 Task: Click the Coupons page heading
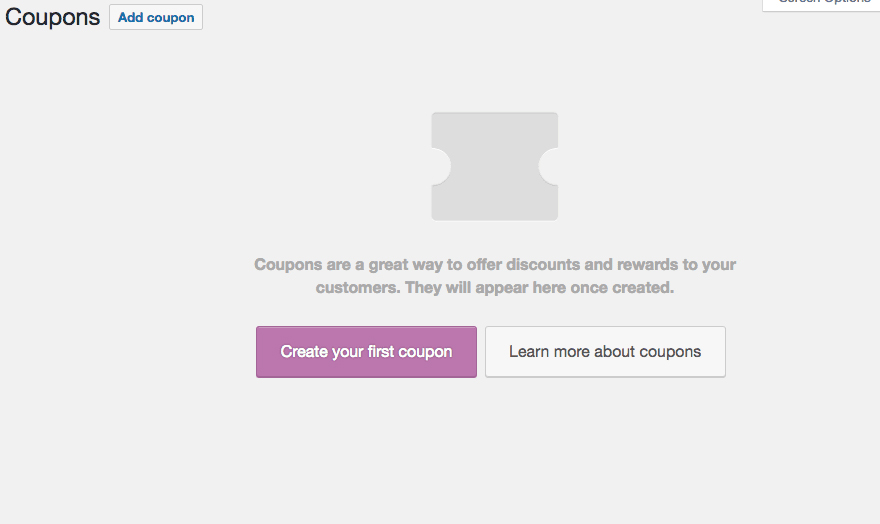(x=52, y=17)
